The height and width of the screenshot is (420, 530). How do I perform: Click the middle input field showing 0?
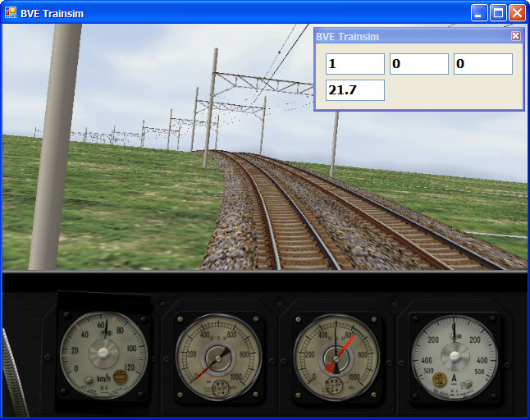click(x=418, y=64)
